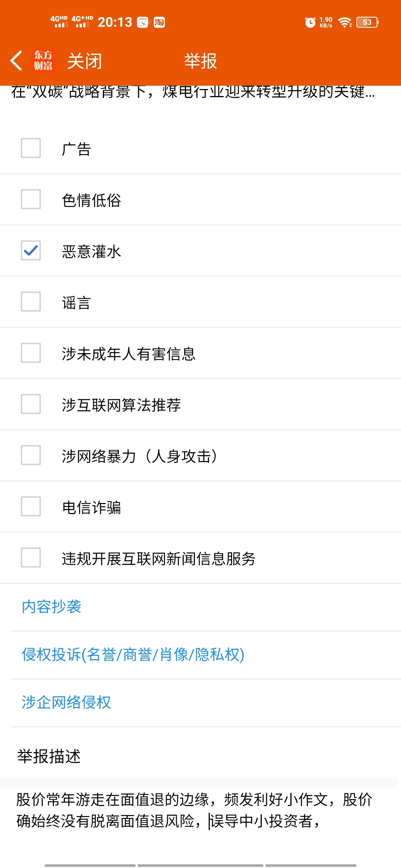Tap the 4G signal strength icon
The height and width of the screenshot is (868, 401).
click(59, 22)
